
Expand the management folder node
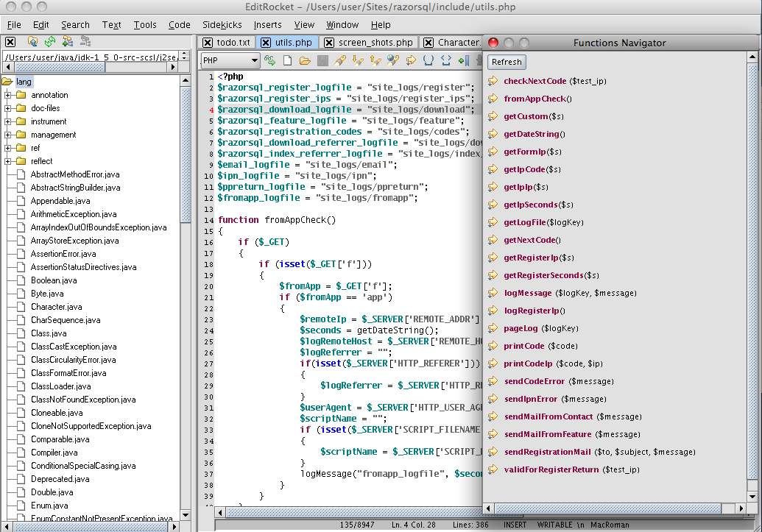8,135
